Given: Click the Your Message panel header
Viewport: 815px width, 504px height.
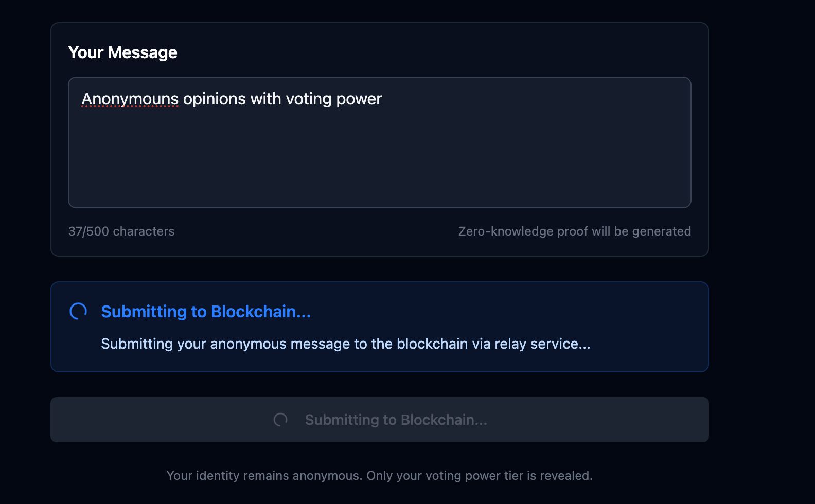Looking at the screenshot, I should click(x=123, y=52).
